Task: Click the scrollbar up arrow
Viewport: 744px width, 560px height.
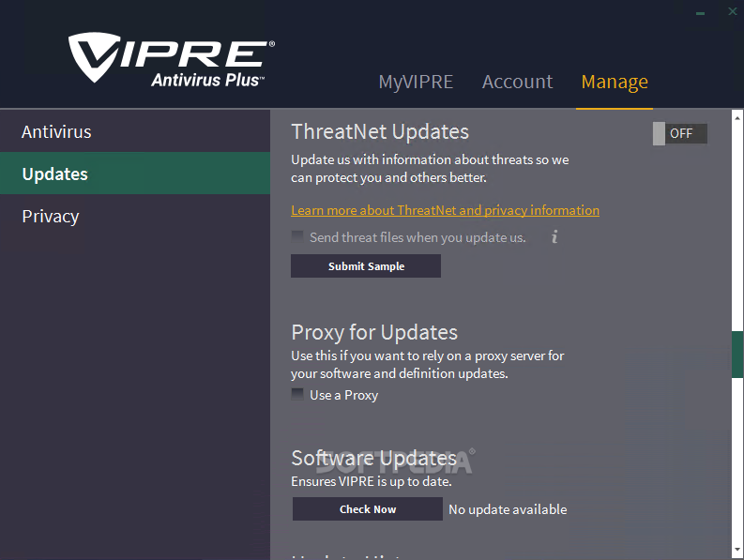Action: click(737, 116)
